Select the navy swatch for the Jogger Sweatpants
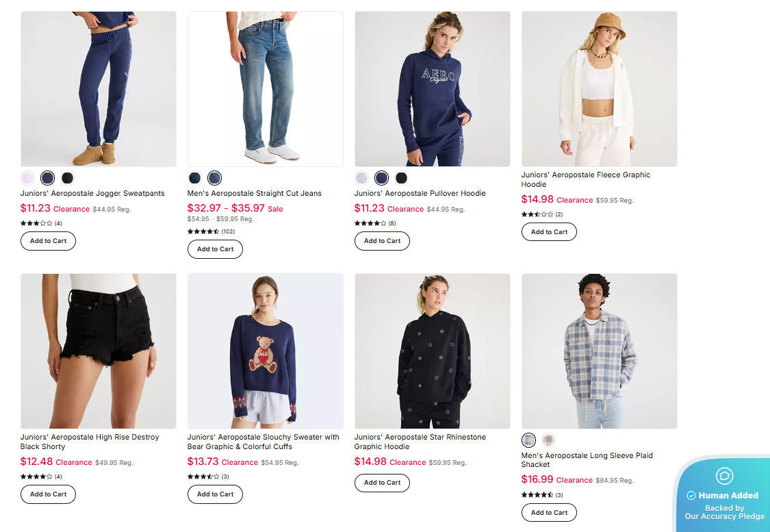Viewport: 770px width, 532px height. (x=47, y=177)
